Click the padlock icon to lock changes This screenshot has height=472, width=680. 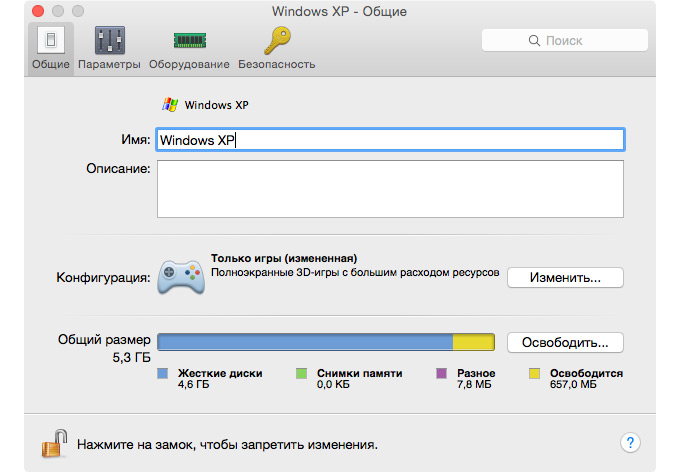[54, 442]
